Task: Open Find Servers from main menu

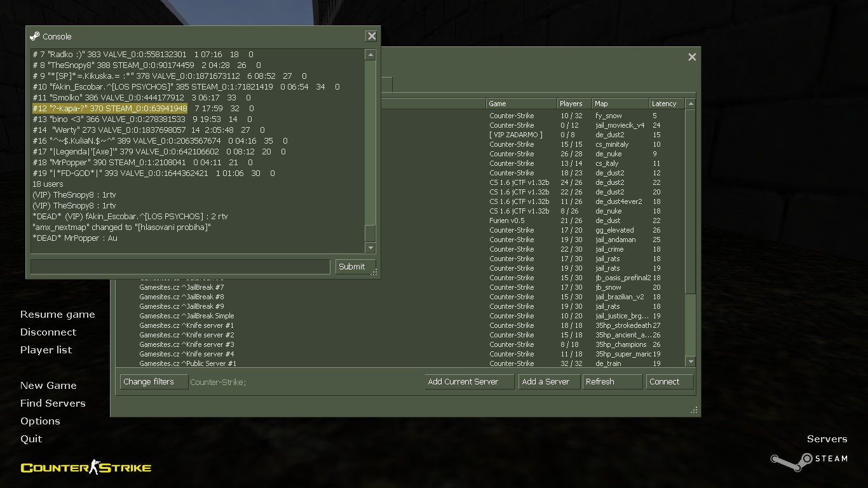Action: click(53, 403)
